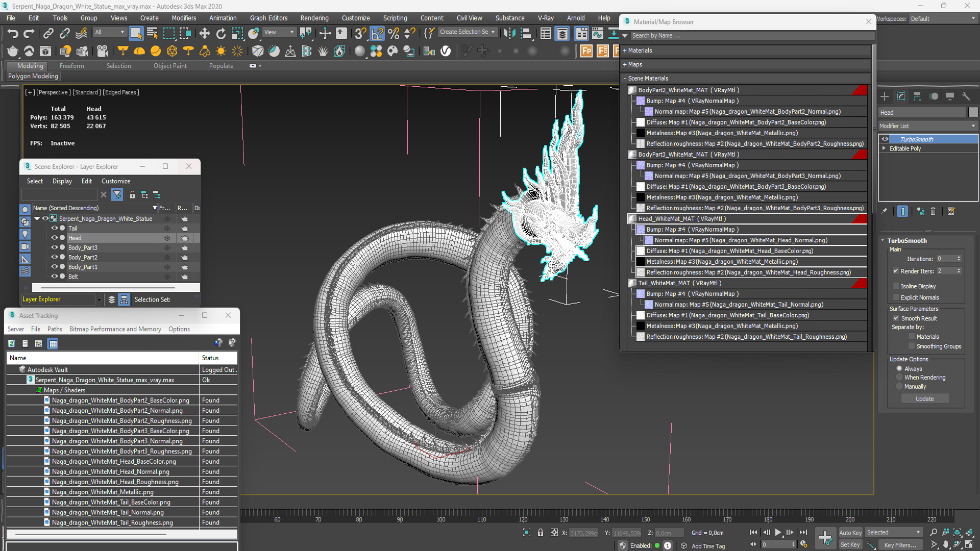Viewport: 980px width, 551px height.
Task: Open the Hierarchy command panel tab
Action: [x=917, y=96]
